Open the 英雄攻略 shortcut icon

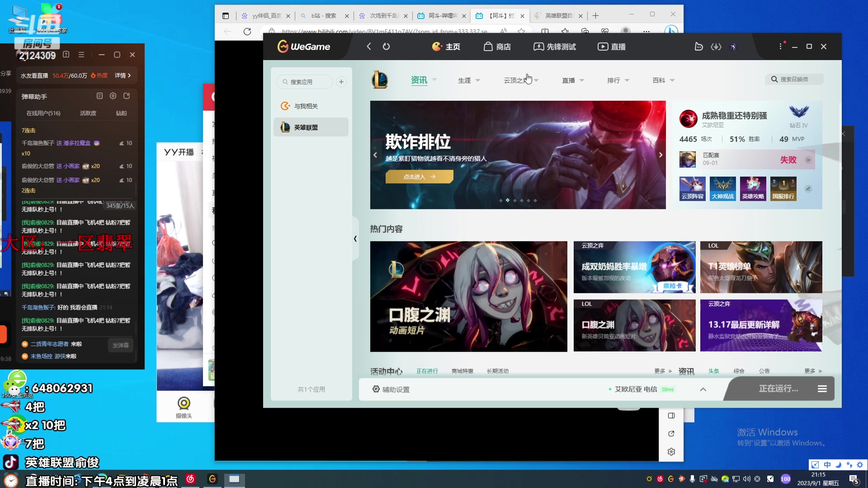coord(753,189)
